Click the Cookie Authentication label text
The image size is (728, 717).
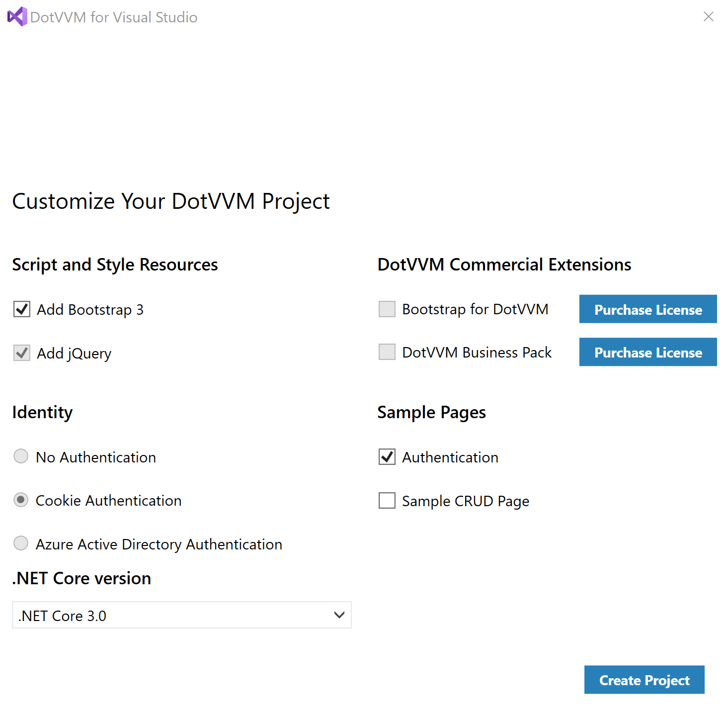109,501
